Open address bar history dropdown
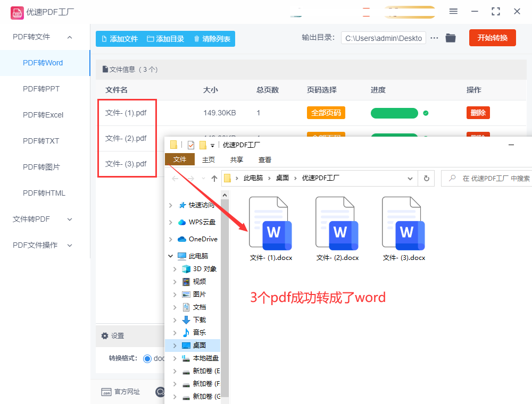 click(x=410, y=179)
